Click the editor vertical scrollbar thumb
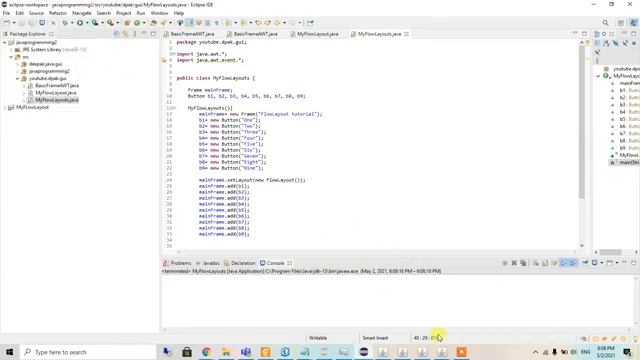640x360 pixels. [582, 122]
